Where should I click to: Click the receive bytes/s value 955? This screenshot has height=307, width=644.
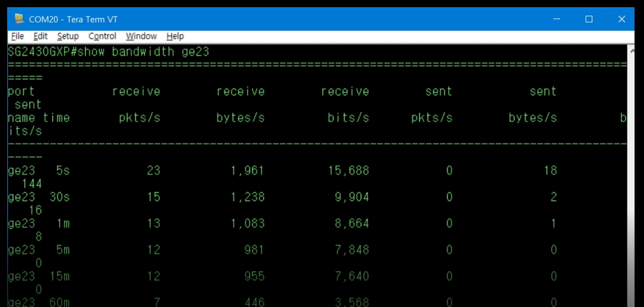[x=254, y=276]
